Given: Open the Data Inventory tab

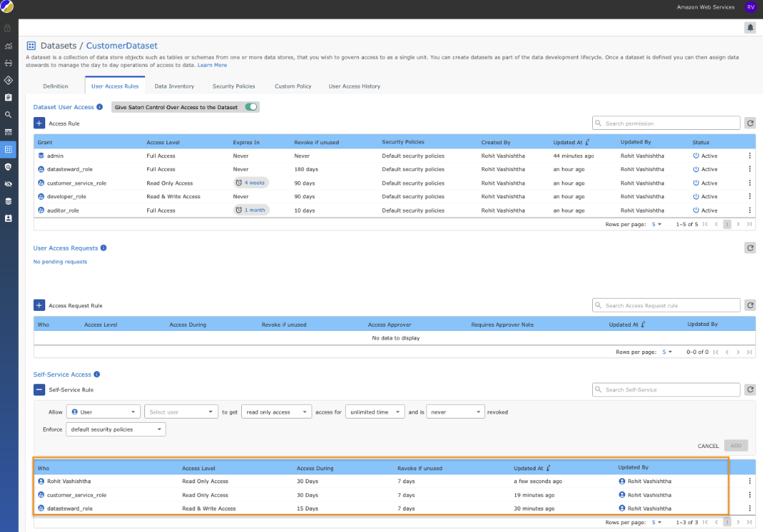Looking at the screenshot, I should coord(174,86).
